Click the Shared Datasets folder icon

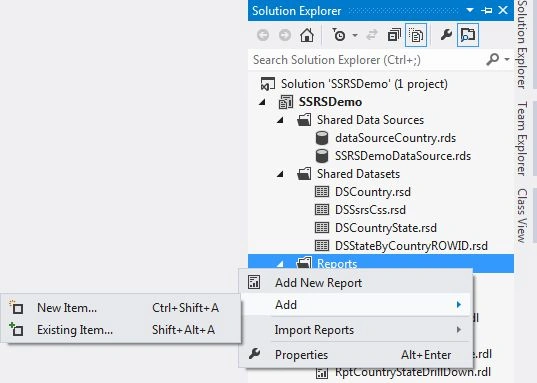(x=304, y=174)
